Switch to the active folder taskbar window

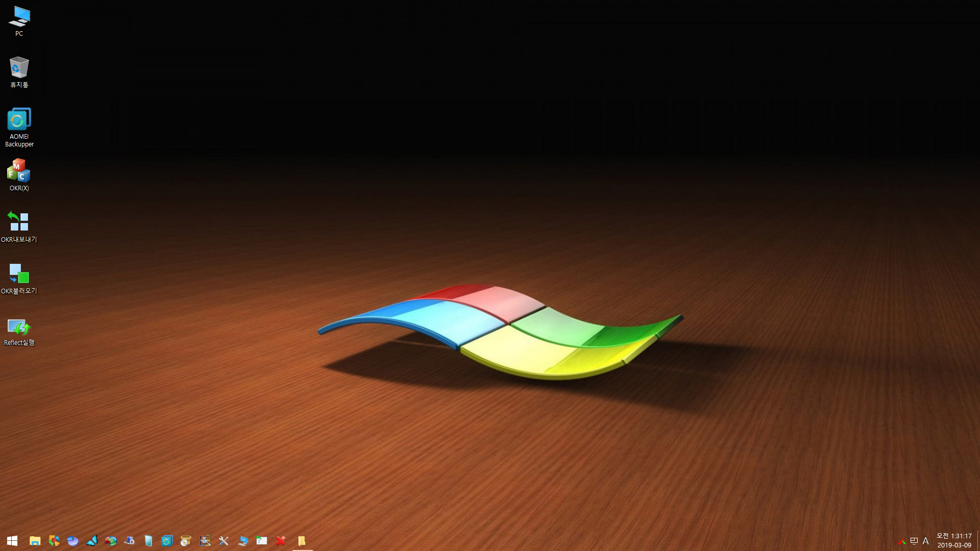(302, 541)
